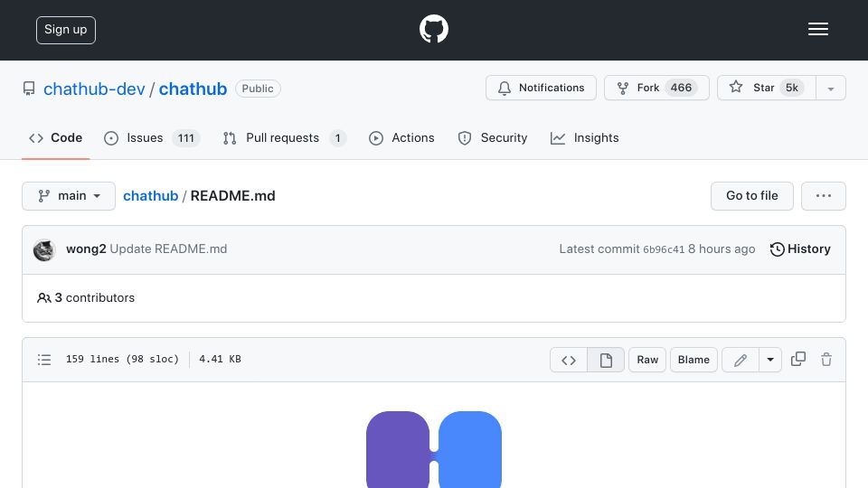The width and height of the screenshot is (868, 488).
Task: Toggle the table of contents list icon
Action: 44,360
